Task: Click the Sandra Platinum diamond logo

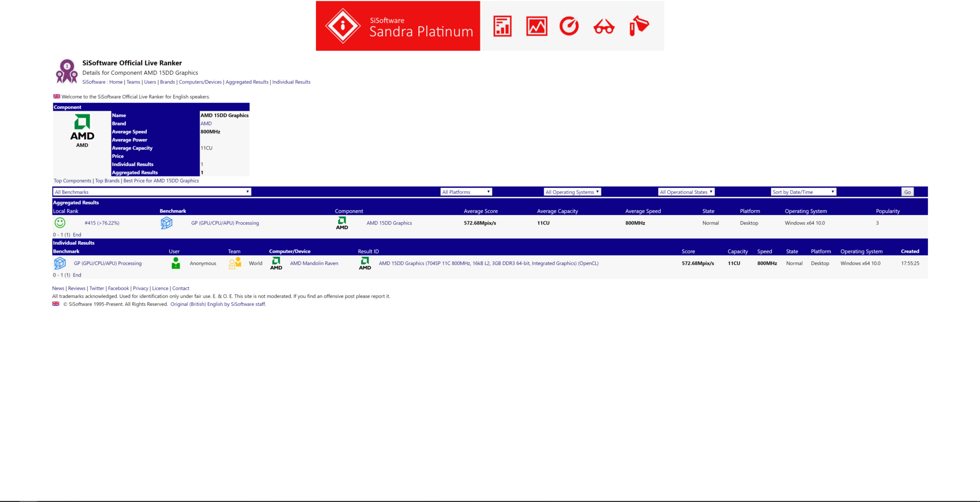Action: (x=343, y=26)
